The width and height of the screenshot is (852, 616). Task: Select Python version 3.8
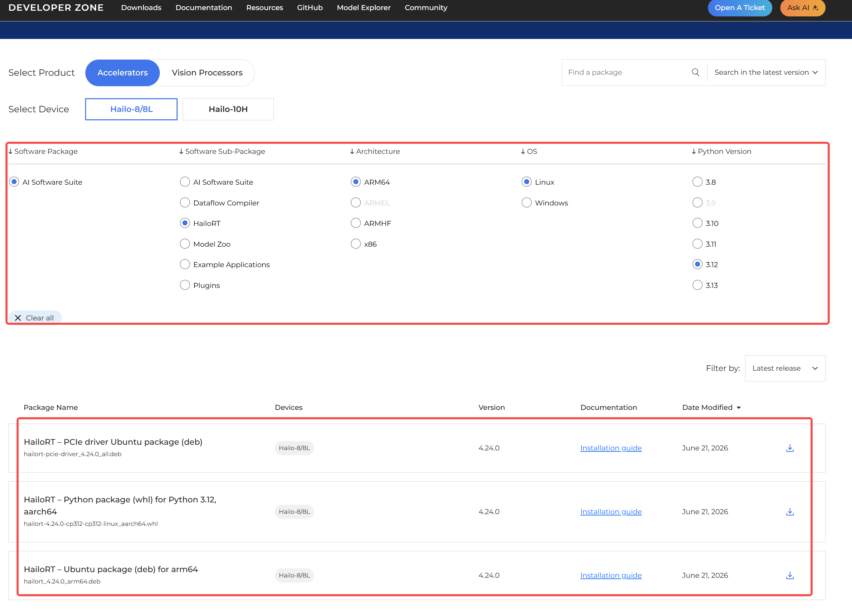tap(704, 182)
